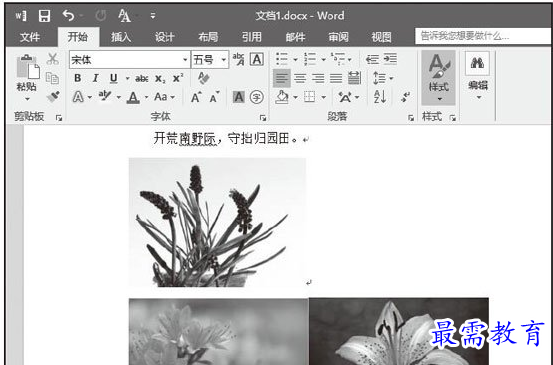
Task: Click the Redo button in quick access toolbar
Action: click(101, 16)
